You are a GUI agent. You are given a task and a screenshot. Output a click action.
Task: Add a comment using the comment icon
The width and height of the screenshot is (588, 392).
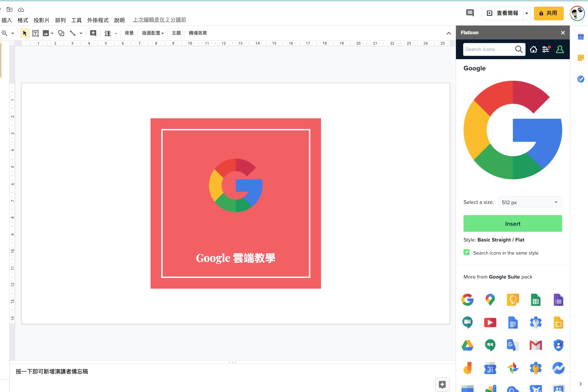[x=470, y=13]
